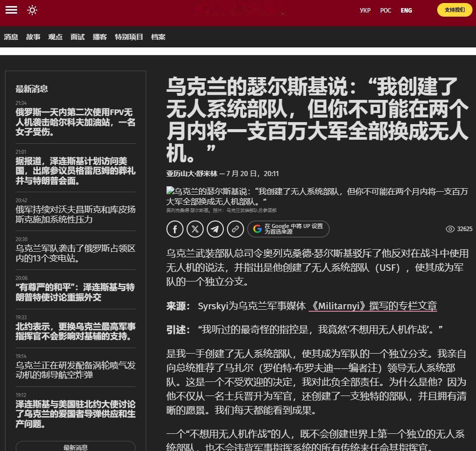Open the 《Militarnyi》撰写的专栏文章 link
Image resolution: width=476 pixels, height=451 pixels.
point(373,306)
